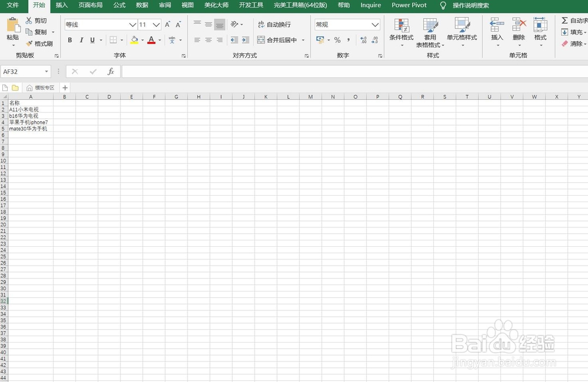Apply red font color swatch

151,40
